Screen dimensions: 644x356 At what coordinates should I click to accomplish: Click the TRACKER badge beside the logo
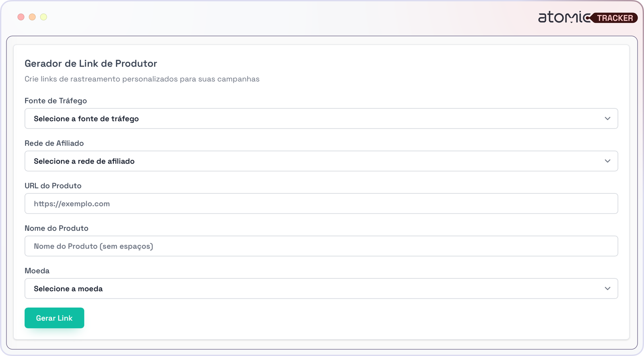[615, 18]
